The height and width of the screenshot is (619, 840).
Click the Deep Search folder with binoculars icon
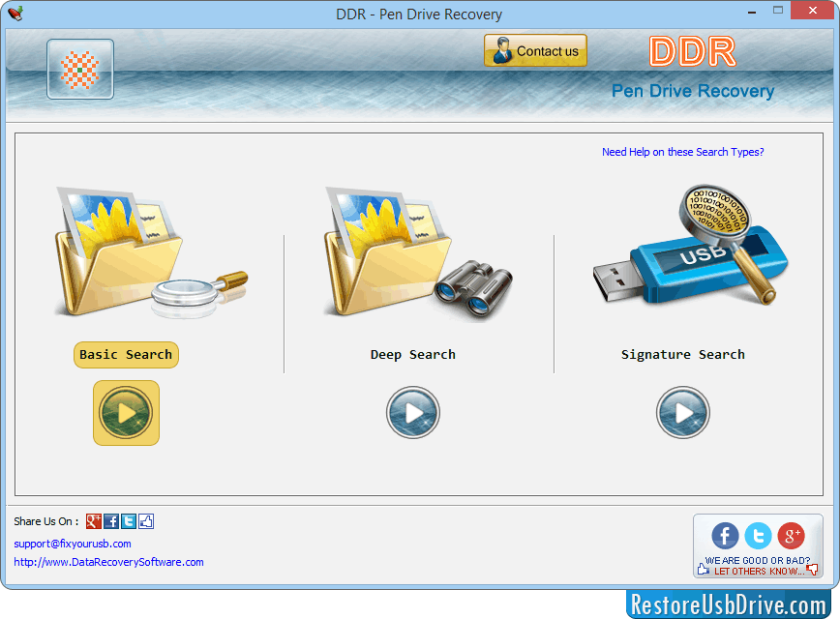pyautogui.click(x=418, y=252)
